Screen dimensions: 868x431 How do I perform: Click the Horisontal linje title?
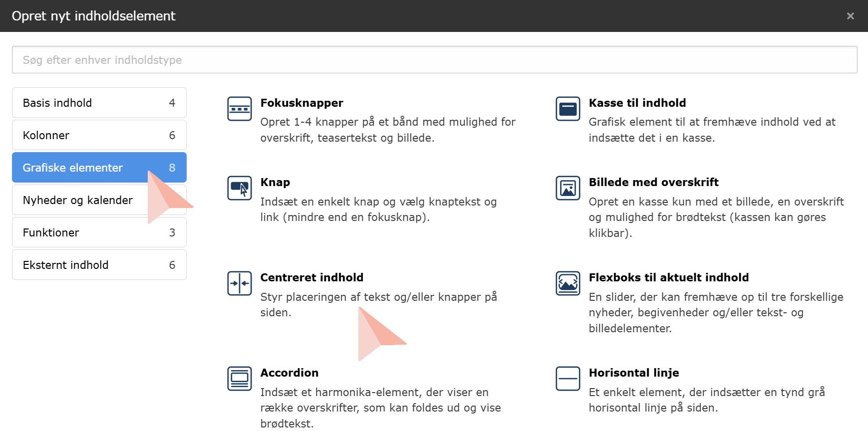pyautogui.click(x=633, y=373)
